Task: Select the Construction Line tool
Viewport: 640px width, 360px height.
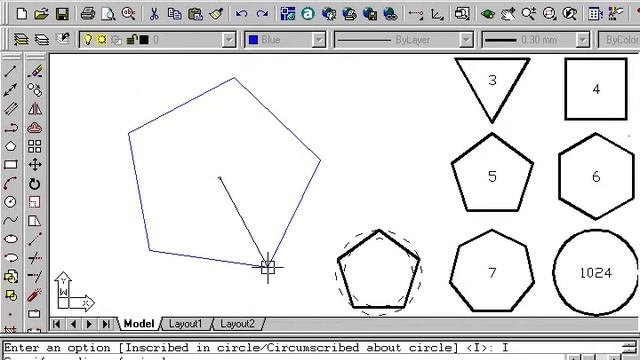Action: pyautogui.click(x=11, y=90)
